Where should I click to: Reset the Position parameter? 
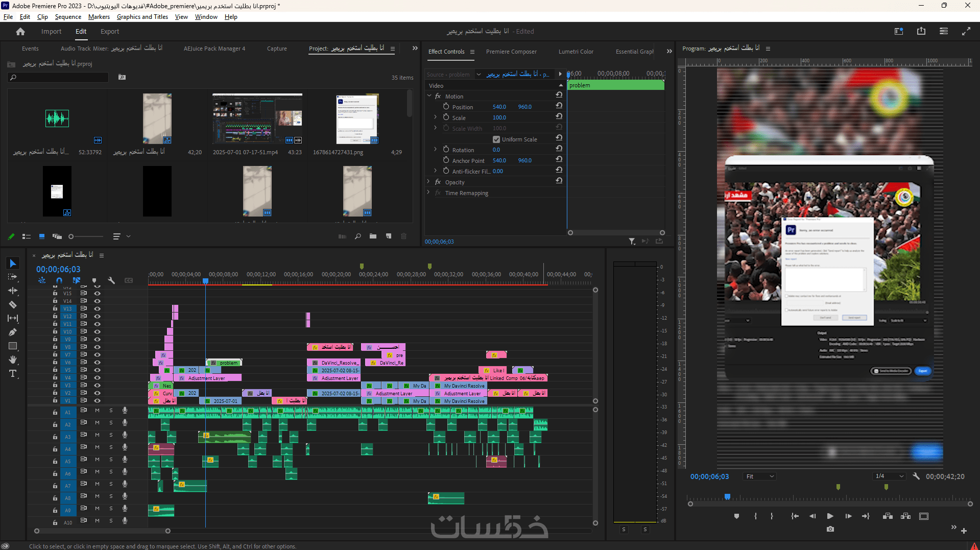559,106
